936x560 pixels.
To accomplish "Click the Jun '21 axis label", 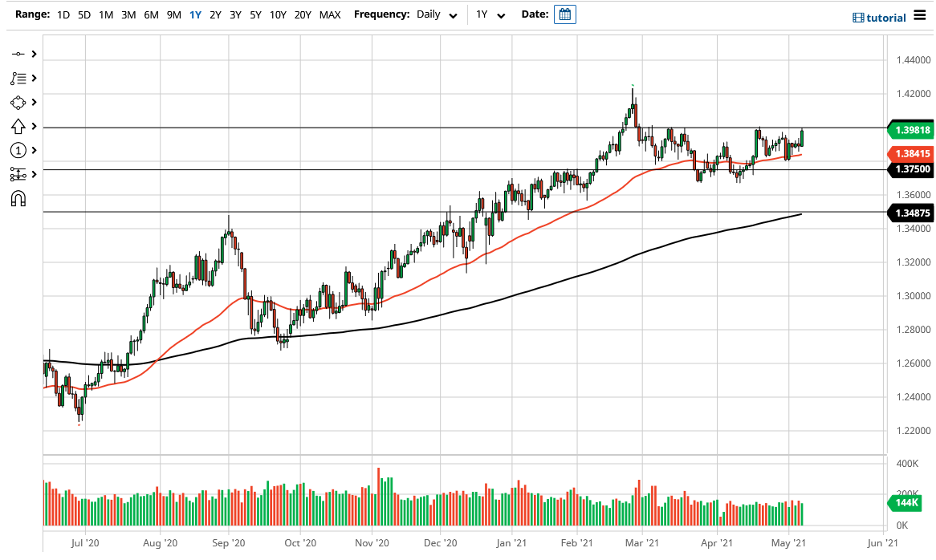I will 882,542.
